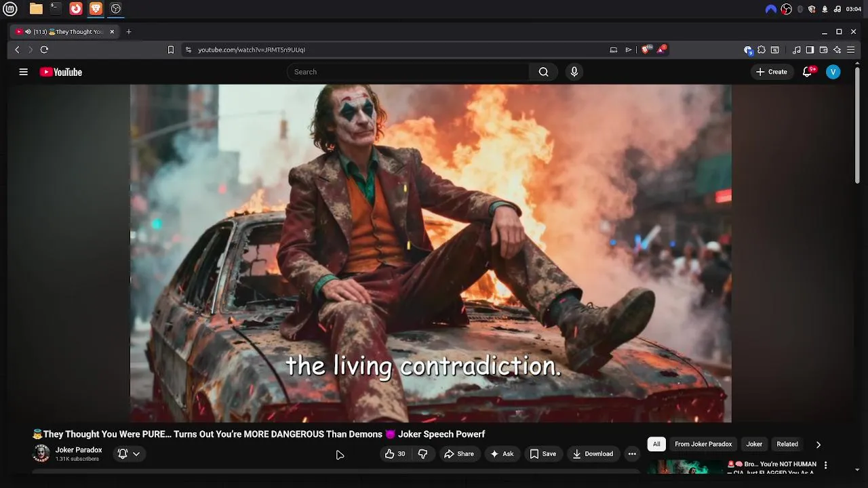868x488 pixels.
Task: Click the OBS recording tray icon
Action: (787, 9)
